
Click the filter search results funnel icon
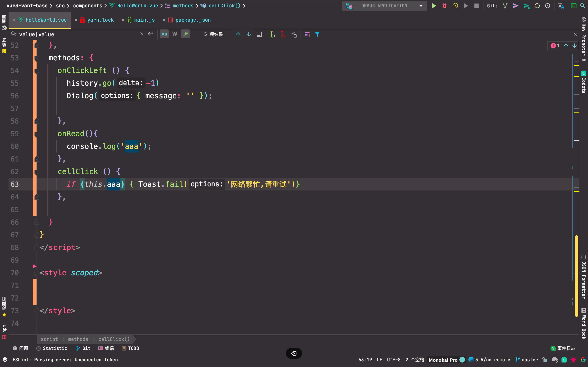tap(317, 34)
